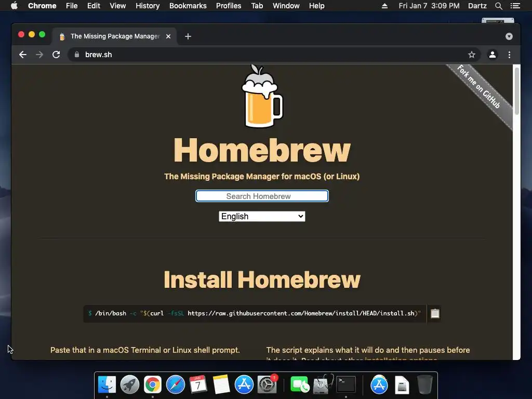Click the /bin/bash install command text
532x399 pixels.
(x=255, y=313)
